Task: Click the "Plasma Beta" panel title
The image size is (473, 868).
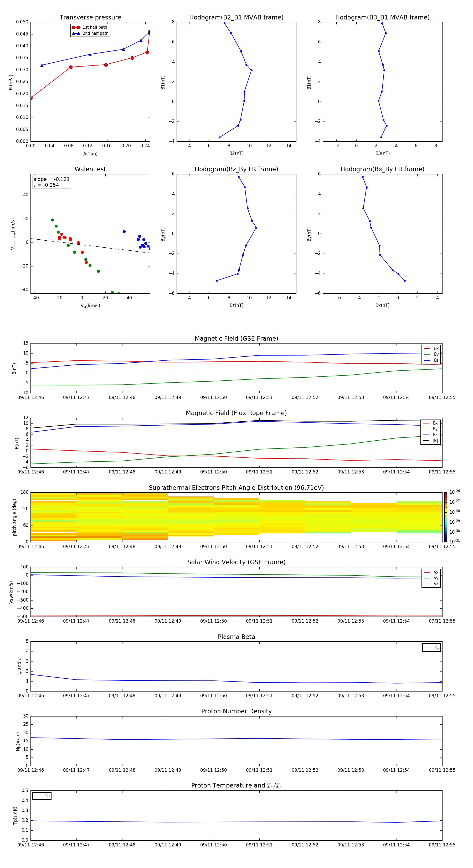Action: (x=236, y=637)
